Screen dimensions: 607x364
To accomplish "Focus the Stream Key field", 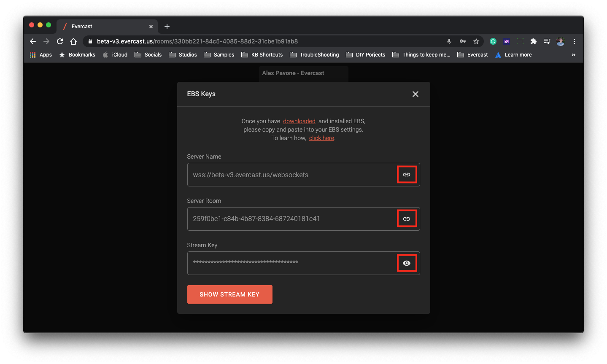I will (304, 263).
